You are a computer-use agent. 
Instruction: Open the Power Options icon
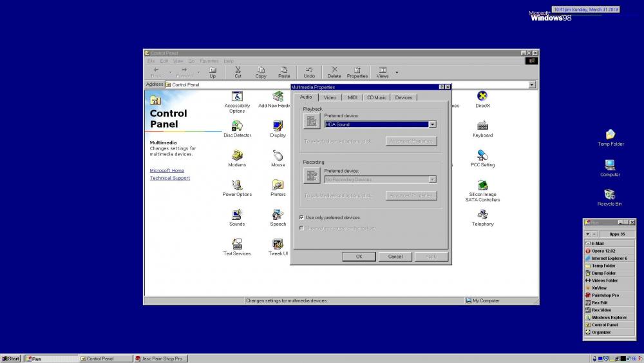point(237,185)
